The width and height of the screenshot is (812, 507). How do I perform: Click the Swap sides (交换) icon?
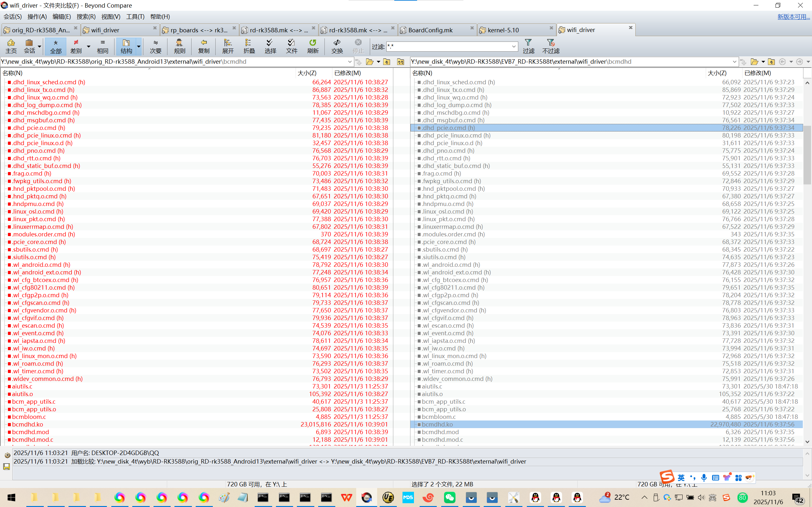click(x=337, y=46)
